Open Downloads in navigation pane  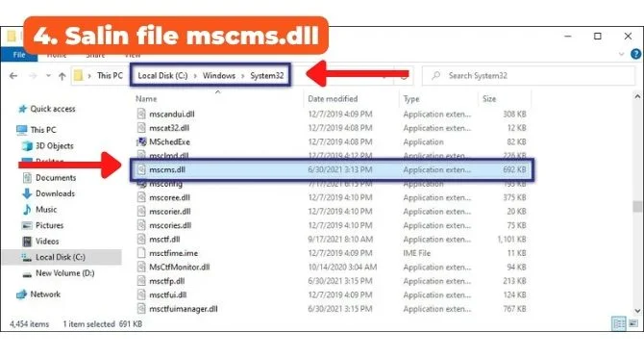pyautogui.click(x=55, y=193)
